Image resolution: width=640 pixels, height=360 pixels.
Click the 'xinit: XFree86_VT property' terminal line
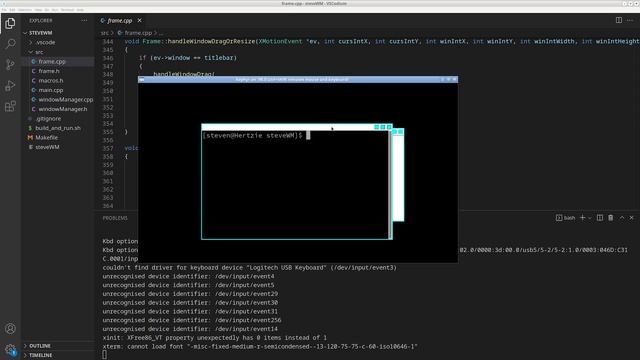pyautogui.click(x=214, y=338)
